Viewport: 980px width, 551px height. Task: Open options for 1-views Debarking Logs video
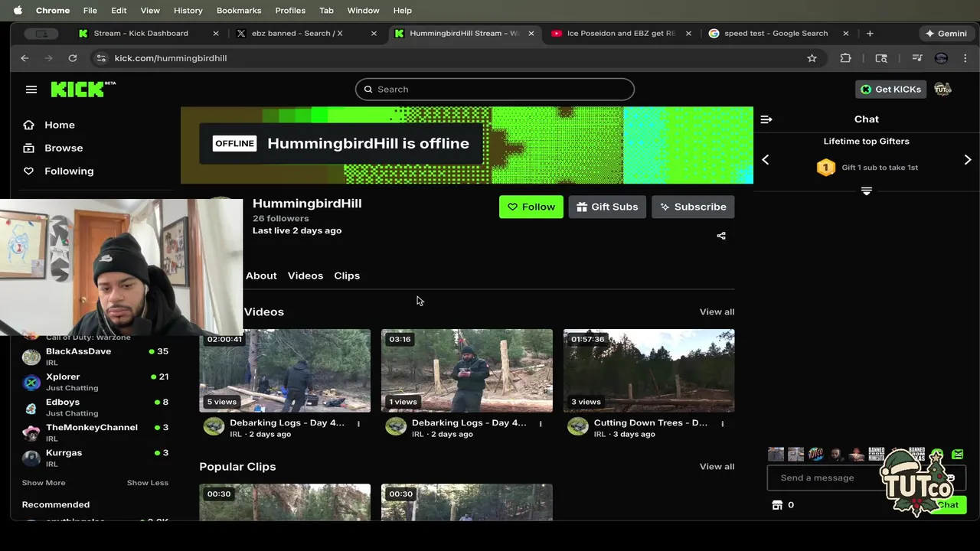point(541,424)
